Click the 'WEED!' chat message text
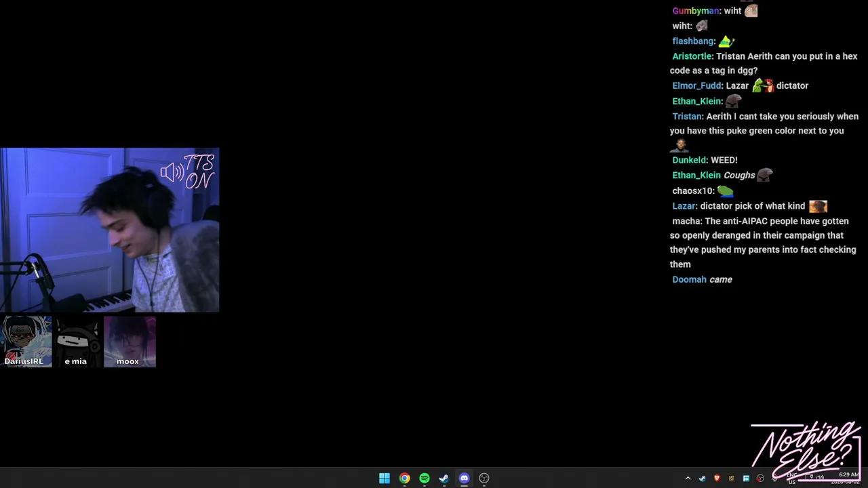Screen dimensions: 868x488 (x=724, y=160)
